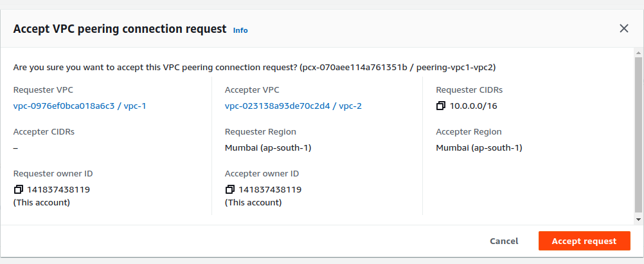The width and height of the screenshot is (644, 264).
Task: Click the empty Accepter CIDRs dash value
Action: pos(15,147)
